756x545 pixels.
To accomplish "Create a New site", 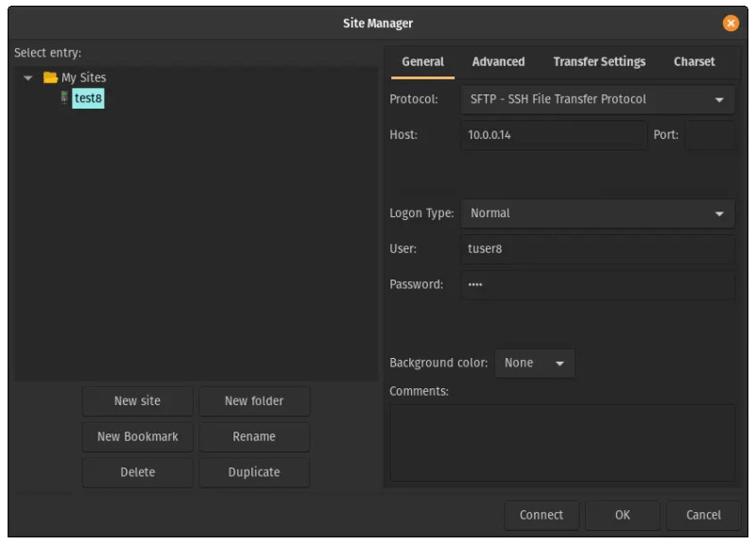I will [136, 400].
